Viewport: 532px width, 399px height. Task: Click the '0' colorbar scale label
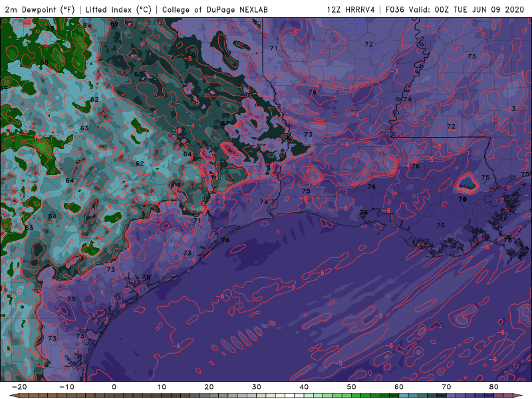coord(114,387)
